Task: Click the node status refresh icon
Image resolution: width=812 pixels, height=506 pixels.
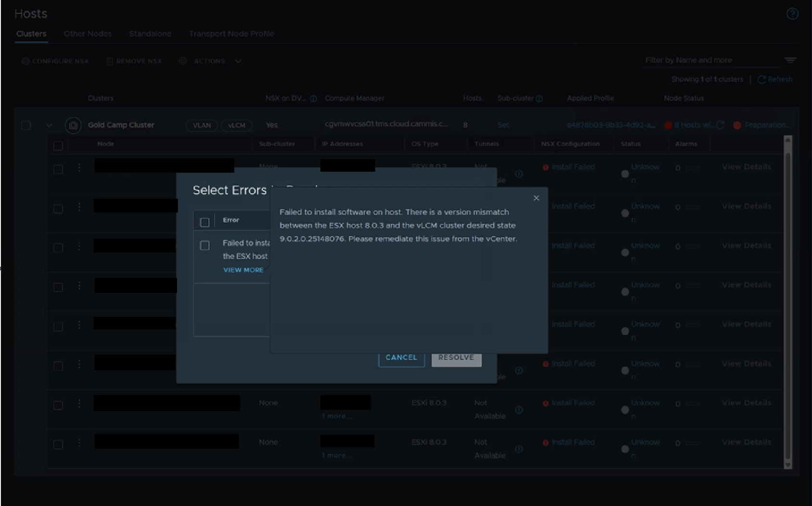Action: coord(720,125)
